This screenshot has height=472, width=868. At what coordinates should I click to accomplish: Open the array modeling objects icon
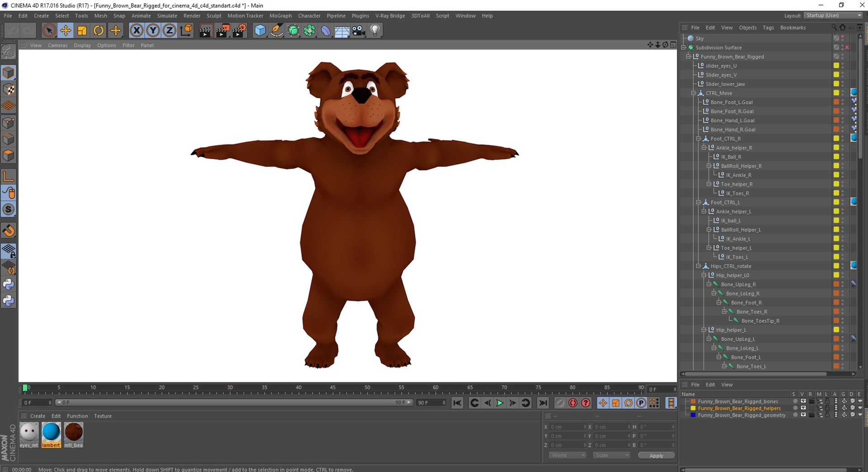pos(310,31)
